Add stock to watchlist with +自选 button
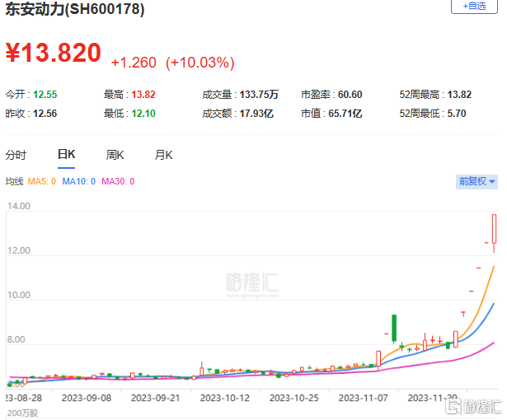Screen dimensions: 507x420 474,7
